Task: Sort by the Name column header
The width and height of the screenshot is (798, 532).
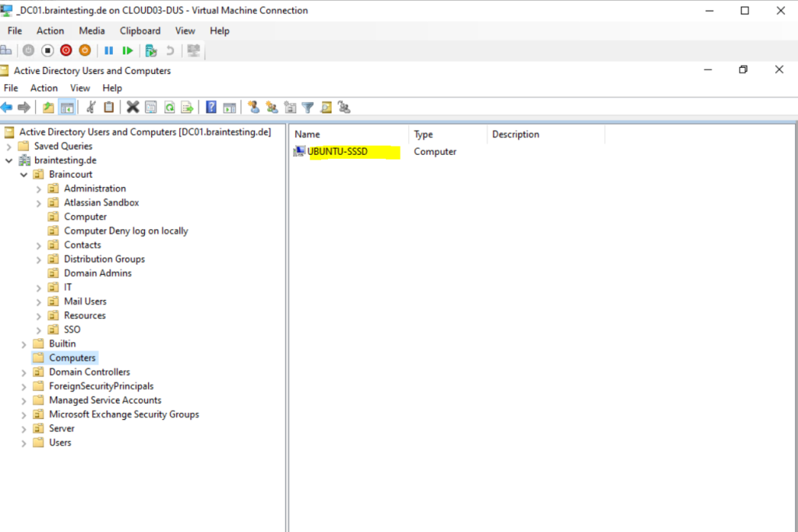Action: coord(349,134)
